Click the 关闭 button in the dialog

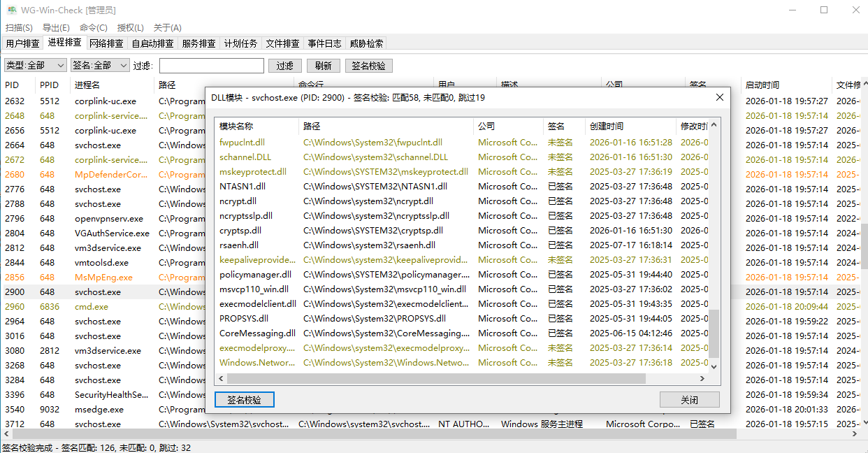pos(689,400)
